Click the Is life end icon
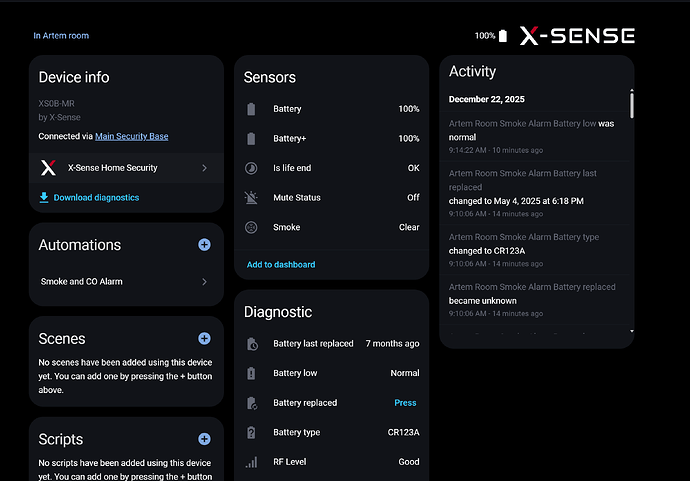 251,168
